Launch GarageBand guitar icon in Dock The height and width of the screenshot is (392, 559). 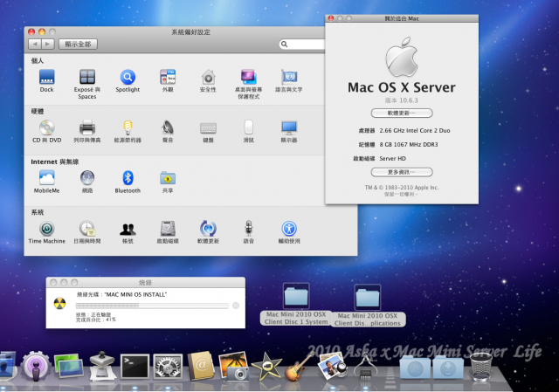tap(300, 367)
